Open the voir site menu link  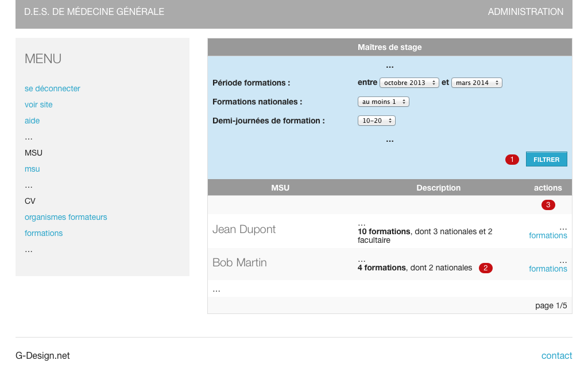pos(38,104)
